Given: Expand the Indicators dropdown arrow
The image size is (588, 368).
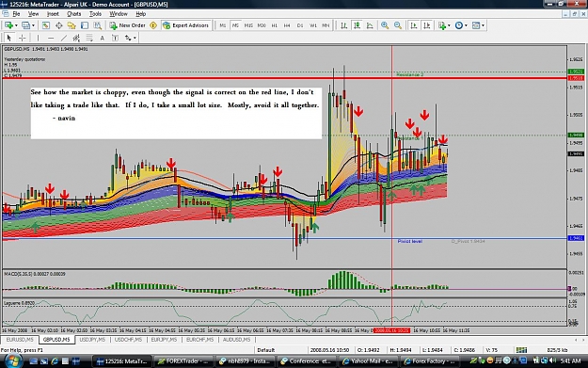Looking at the screenshot, I should [x=449, y=25].
